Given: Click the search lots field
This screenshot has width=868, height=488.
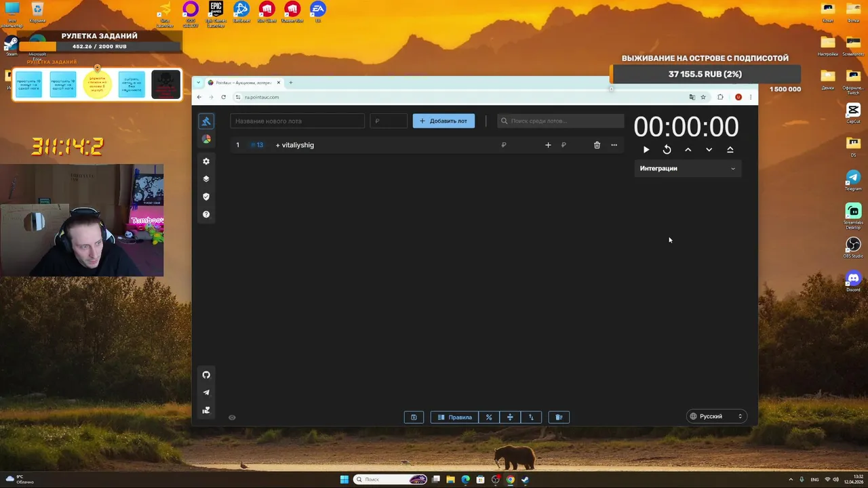Looking at the screenshot, I should pyautogui.click(x=560, y=121).
